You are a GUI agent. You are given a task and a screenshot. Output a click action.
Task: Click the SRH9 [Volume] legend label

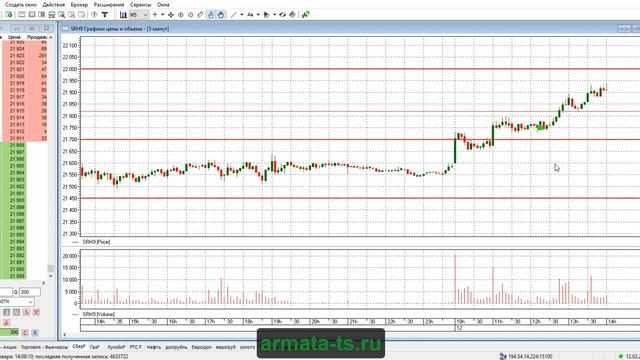[x=99, y=314]
